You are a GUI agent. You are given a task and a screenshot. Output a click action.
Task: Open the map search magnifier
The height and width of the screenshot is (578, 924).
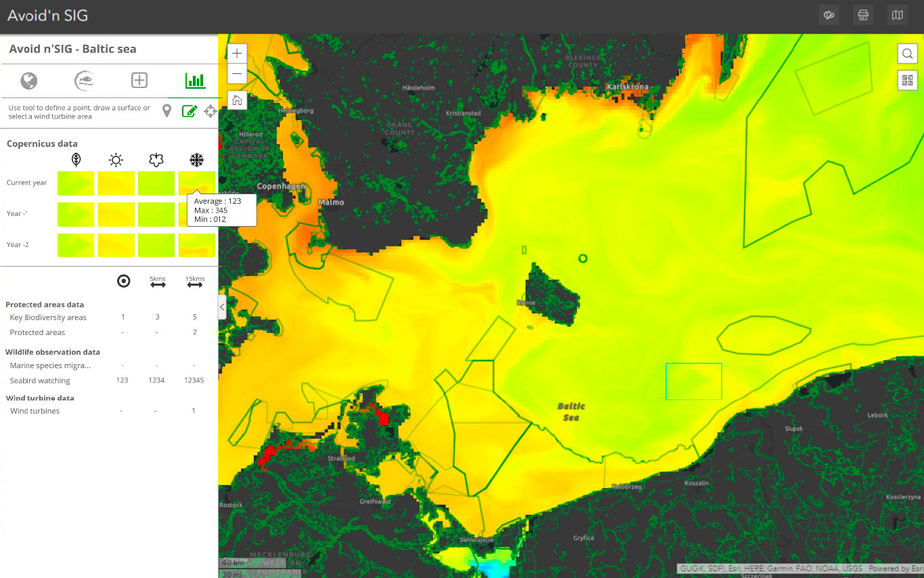pyautogui.click(x=907, y=53)
